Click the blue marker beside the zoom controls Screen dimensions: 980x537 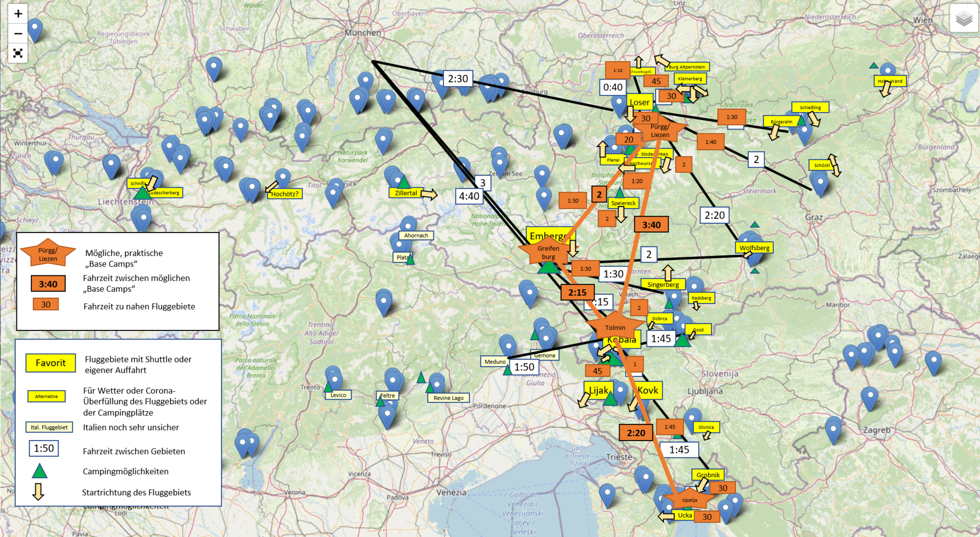coord(35,29)
